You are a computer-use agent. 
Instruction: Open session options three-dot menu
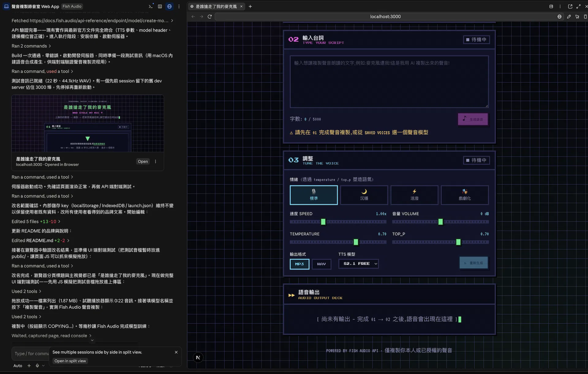tap(179, 6)
